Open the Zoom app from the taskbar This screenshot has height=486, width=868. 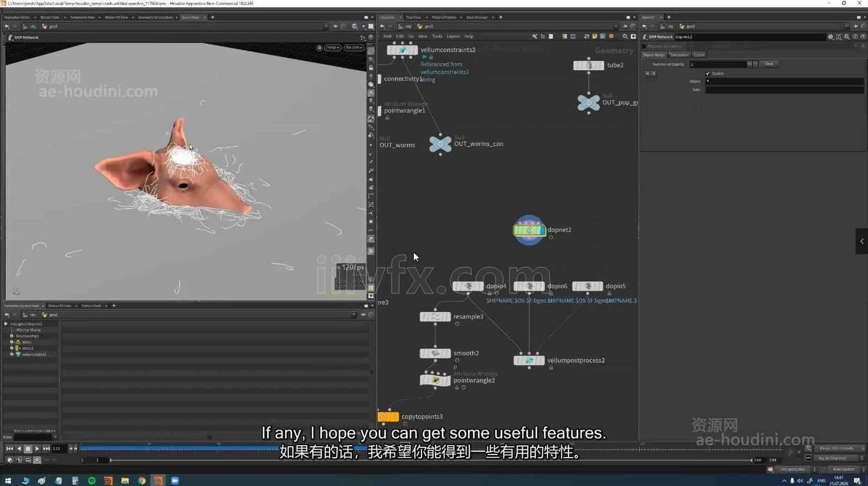(x=175, y=481)
